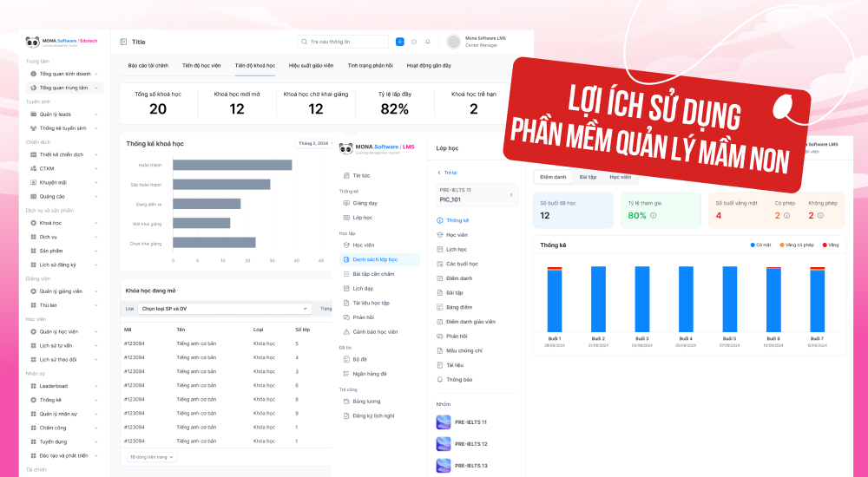The image size is (868, 477).
Task: Click the Ngân hàng đề icon
Action: pos(346,374)
